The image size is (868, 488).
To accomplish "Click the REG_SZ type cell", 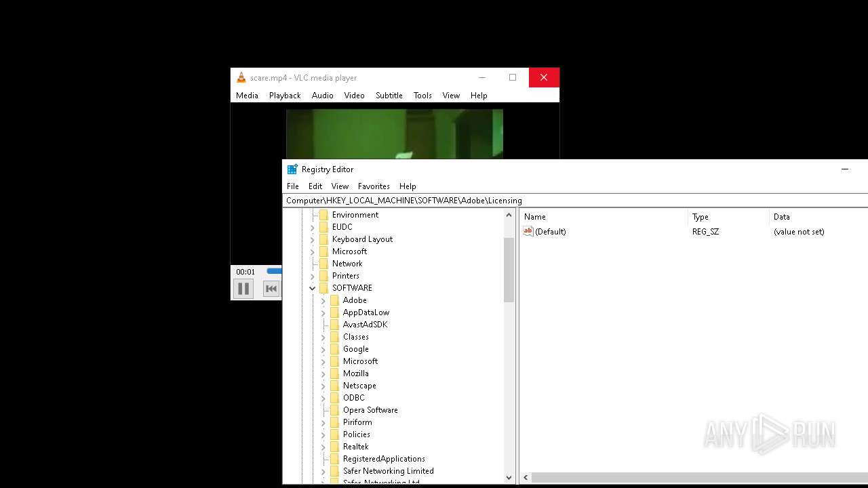I will pyautogui.click(x=705, y=232).
